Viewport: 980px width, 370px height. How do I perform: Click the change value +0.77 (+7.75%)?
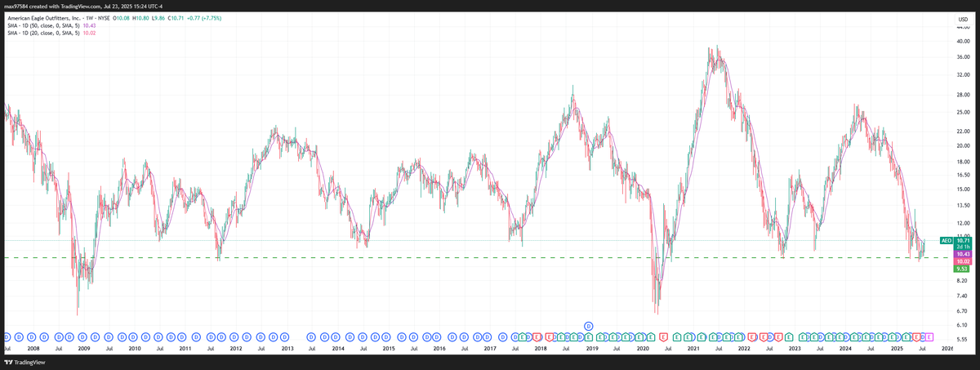click(x=205, y=17)
